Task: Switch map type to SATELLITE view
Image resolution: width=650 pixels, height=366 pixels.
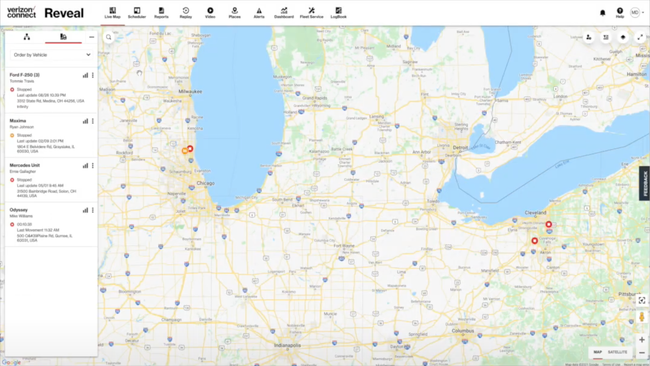Action: pyautogui.click(x=618, y=352)
